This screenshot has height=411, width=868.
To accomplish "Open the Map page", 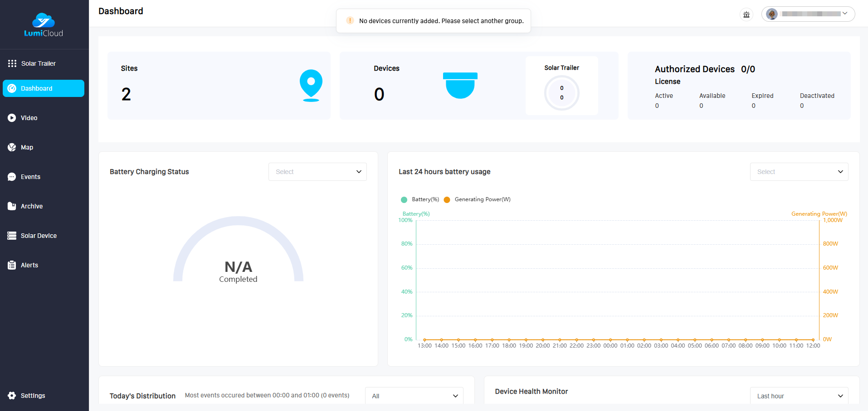I will (x=27, y=147).
